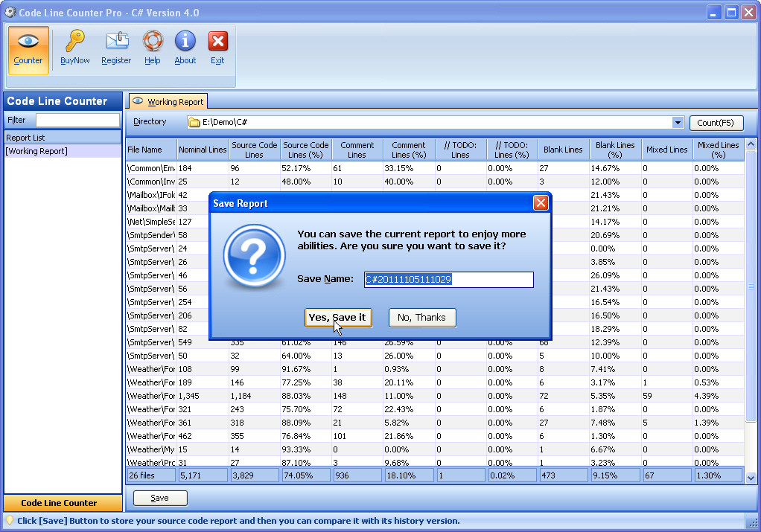This screenshot has height=532, width=761.
Task: Sort by Comment Lines (%) column header
Action: click(409, 150)
